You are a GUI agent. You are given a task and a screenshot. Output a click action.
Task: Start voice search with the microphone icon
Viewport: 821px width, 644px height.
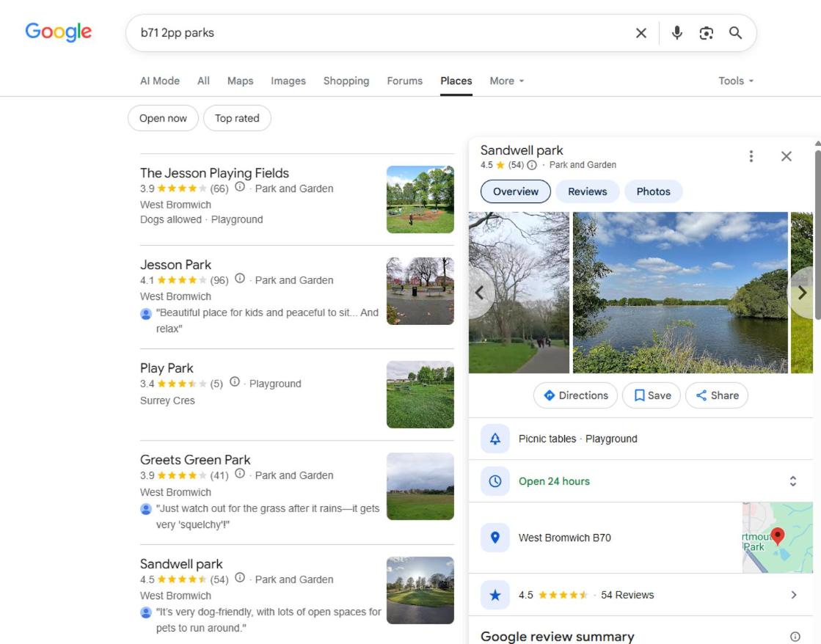[676, 33]
